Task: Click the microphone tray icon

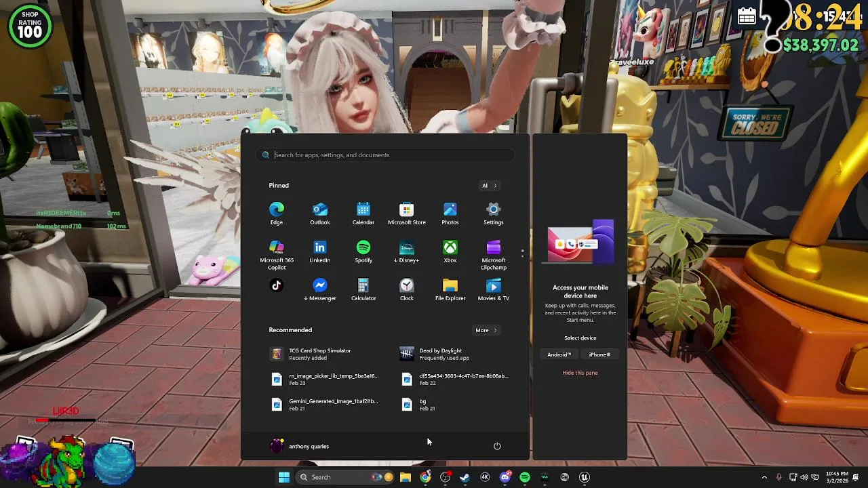Action: coord(778,477)
